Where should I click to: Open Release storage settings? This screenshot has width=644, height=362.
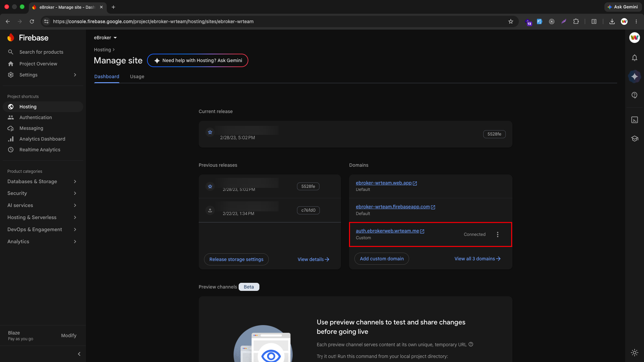tap(236, 259)
